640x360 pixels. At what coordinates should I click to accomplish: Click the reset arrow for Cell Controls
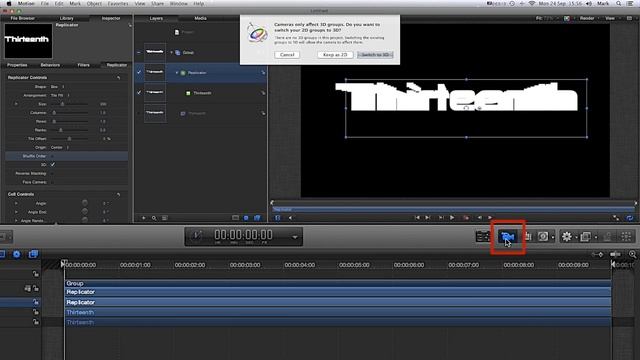tap(118, 194)
